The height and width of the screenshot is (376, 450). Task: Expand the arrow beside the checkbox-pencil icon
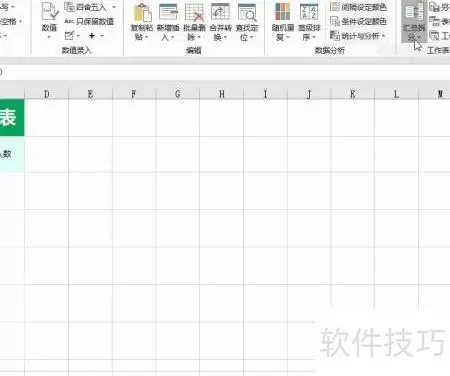(x=78, y=36)
